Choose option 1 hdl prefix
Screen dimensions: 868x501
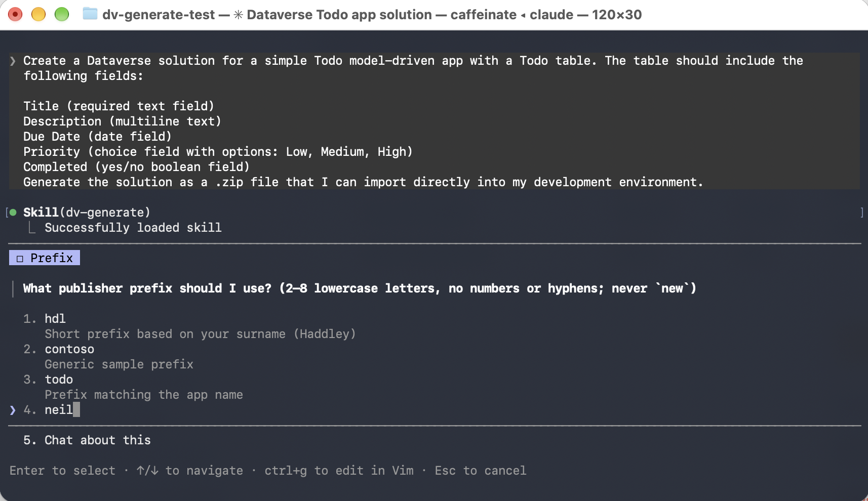click(55, 319)
